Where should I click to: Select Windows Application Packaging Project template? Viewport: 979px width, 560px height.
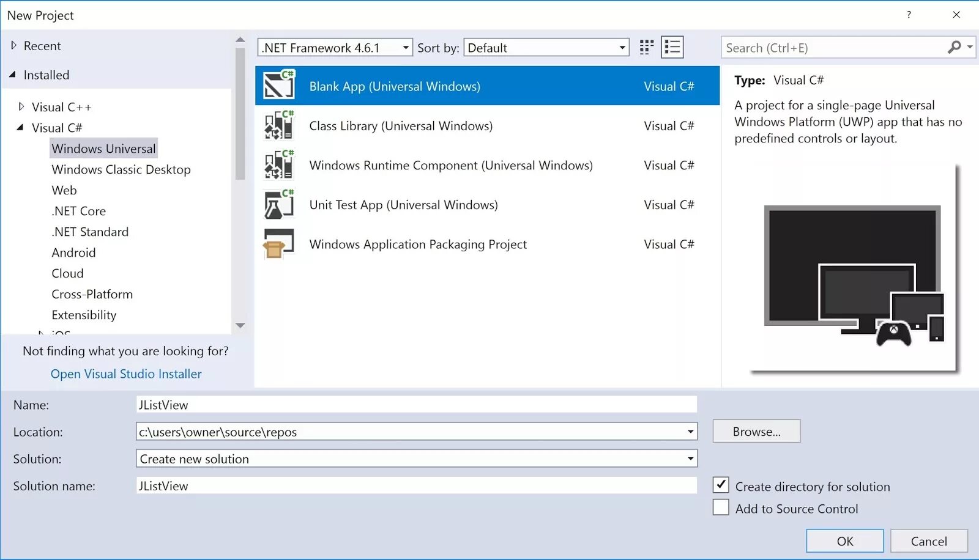pos(487,244)
